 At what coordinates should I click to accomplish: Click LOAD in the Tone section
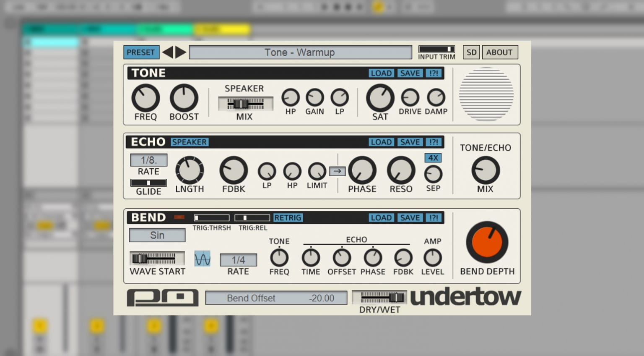(381, 73)
